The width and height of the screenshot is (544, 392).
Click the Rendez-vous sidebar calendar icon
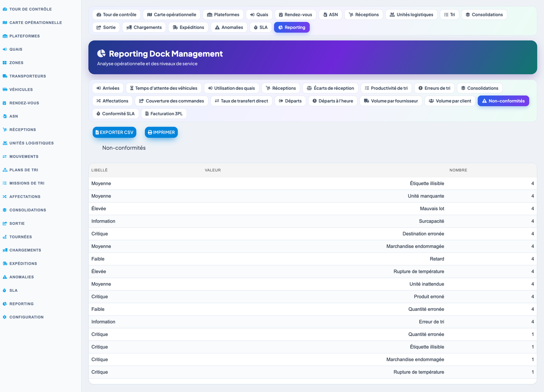(5, 103)
